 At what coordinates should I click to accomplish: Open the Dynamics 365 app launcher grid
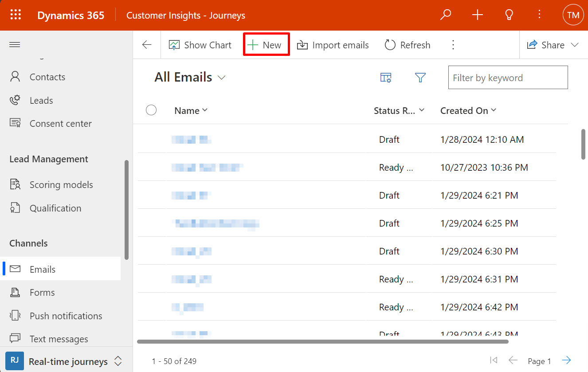[x=16, y=15]
